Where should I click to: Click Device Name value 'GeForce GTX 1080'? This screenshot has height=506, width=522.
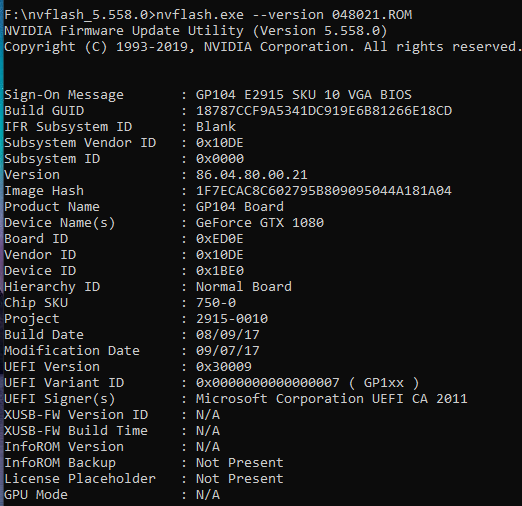point(260,223)
